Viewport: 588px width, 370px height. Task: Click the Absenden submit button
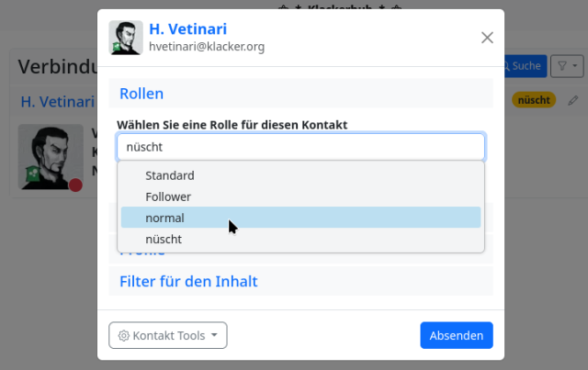coord(456,335)
